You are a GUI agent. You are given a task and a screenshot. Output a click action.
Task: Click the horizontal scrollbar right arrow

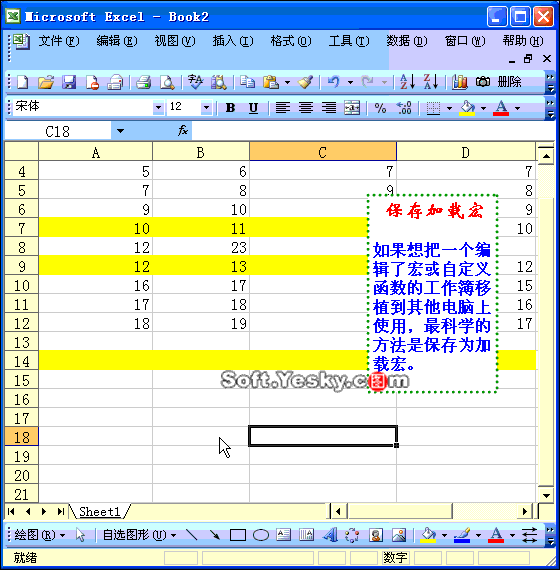(x=524, y=511)
